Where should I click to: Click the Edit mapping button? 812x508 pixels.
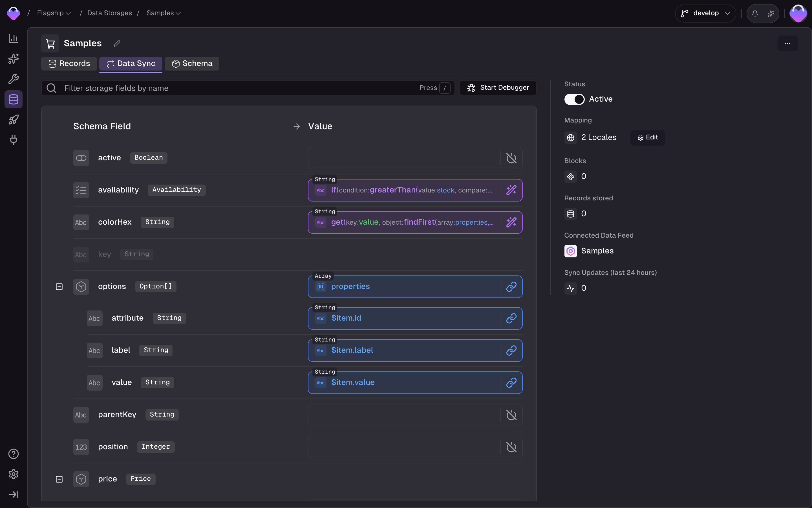[x=648, y=137]
